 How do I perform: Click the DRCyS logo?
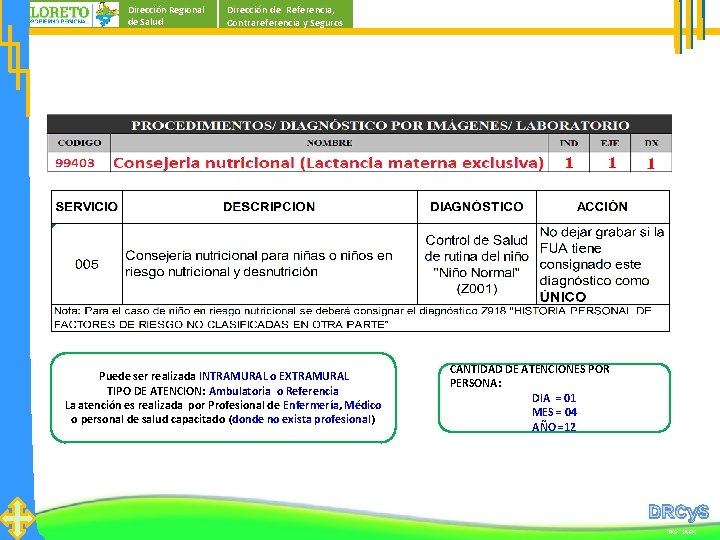[x=678, y=512]
